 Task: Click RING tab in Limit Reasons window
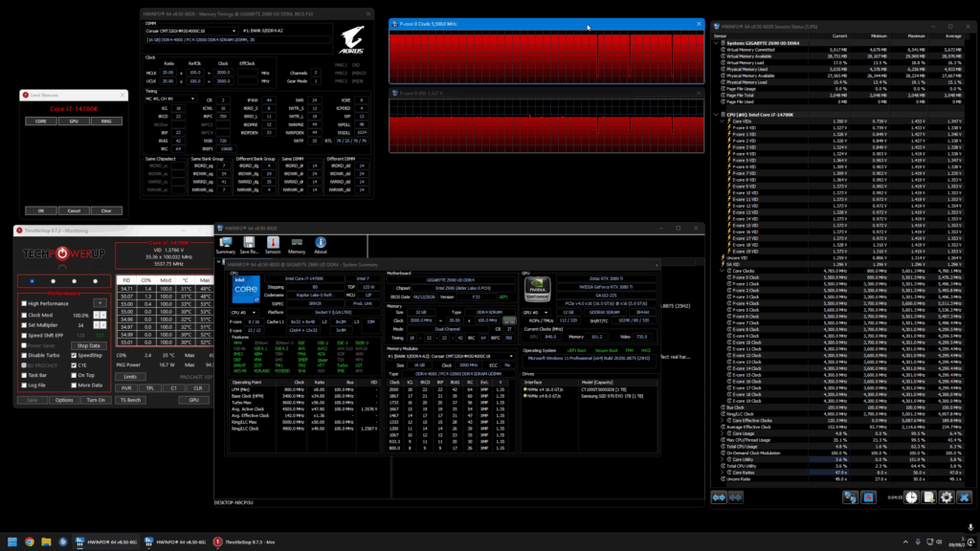click(106, 121)
